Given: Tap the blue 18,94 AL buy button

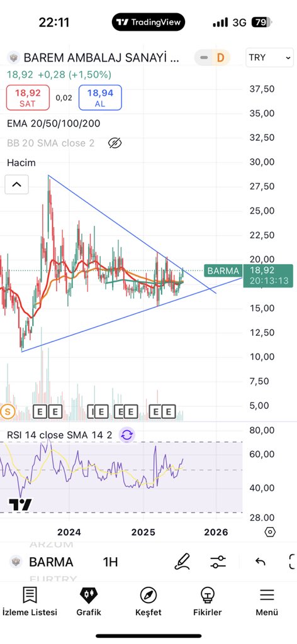Looking at the screenshot, I should [100, 97].
